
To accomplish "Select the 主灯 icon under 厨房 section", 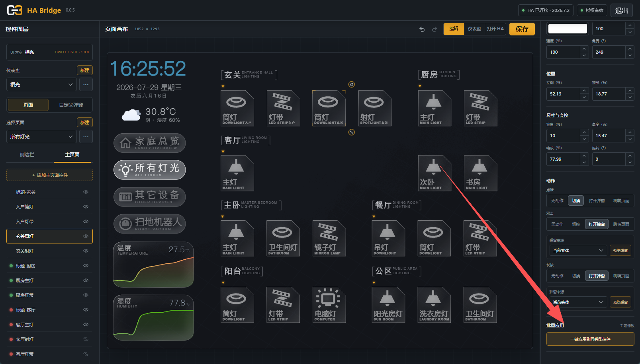I will pyautogui.click(x=434, y=108).
